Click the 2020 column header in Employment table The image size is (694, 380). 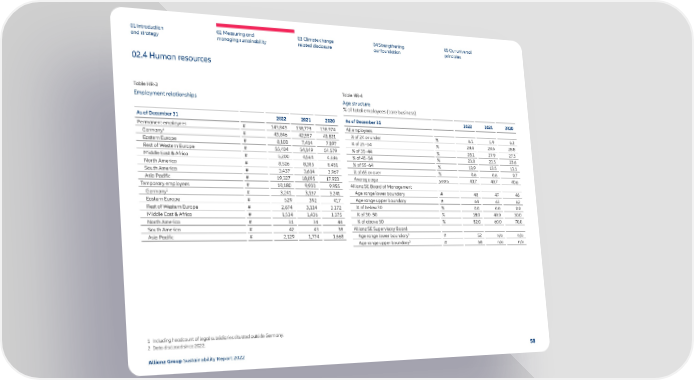coord(330,121)
